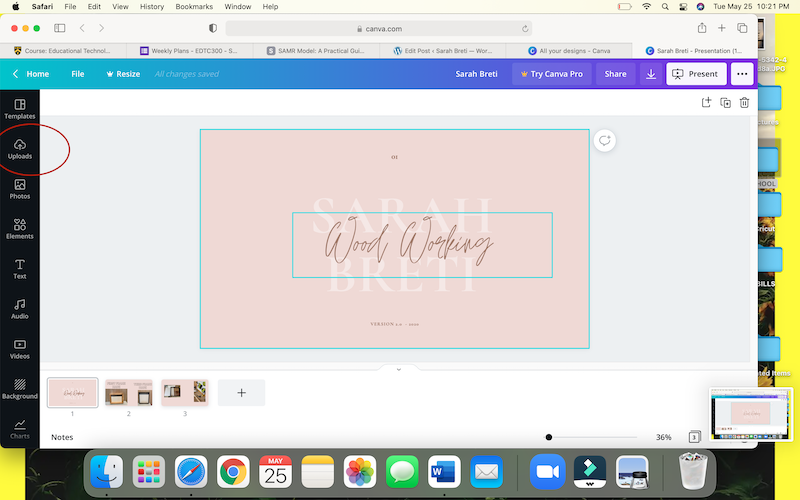Click Try Canva Pro button
This screenshot has height=500, width=800.
point(552,74)
